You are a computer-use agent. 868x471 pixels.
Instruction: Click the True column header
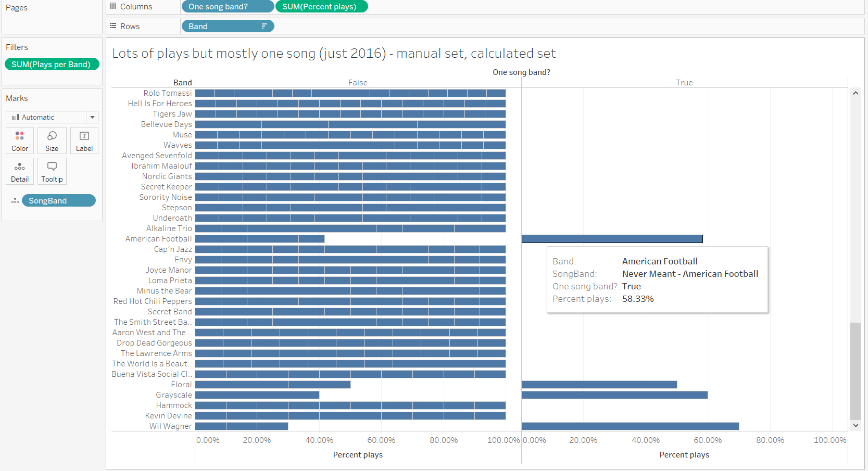point(684,82)
